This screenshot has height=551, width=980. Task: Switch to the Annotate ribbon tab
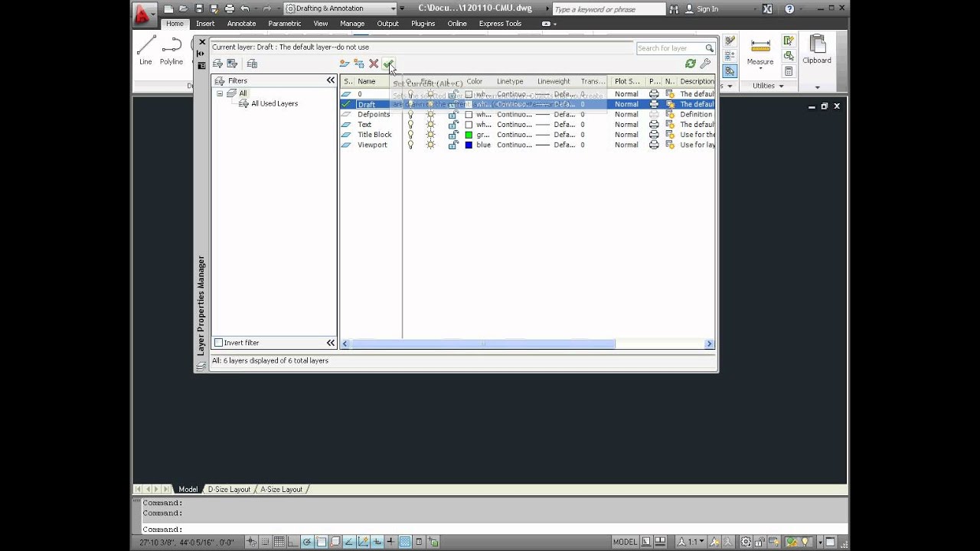click(x=241, y=24)
